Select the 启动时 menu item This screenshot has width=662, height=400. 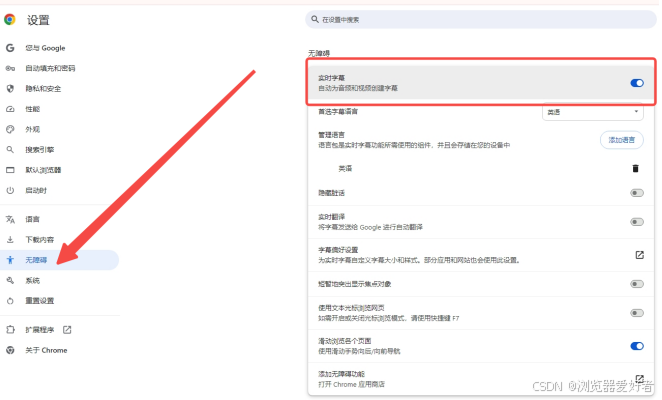click(x=36, y=190)
